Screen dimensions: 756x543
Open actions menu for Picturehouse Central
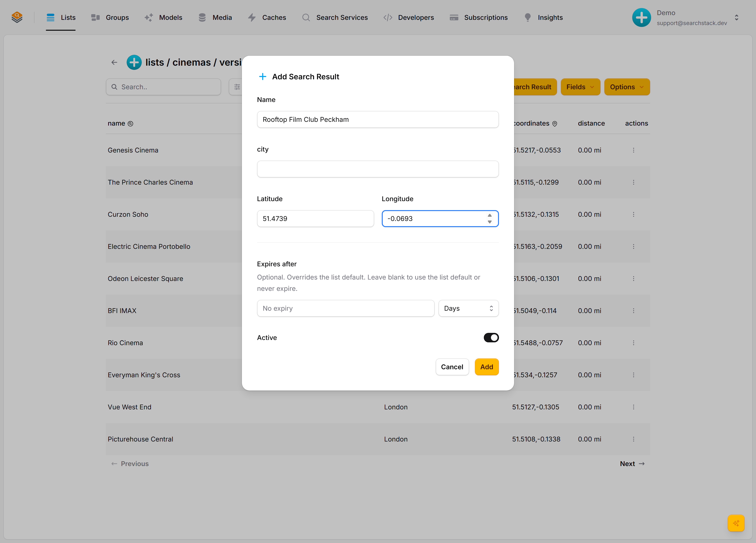633,439
